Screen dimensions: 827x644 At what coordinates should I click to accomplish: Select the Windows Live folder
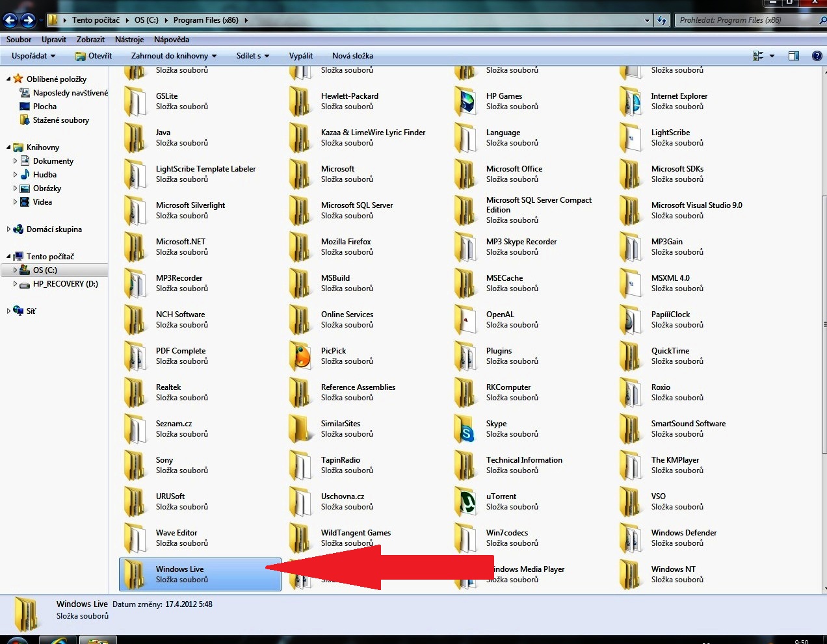click(x=200, y=574)
